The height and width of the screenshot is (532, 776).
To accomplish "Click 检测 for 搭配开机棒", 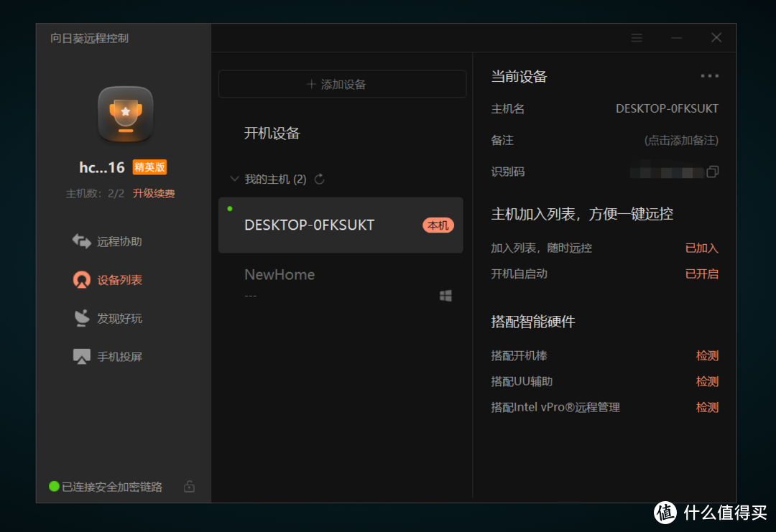I will point(707,355).
